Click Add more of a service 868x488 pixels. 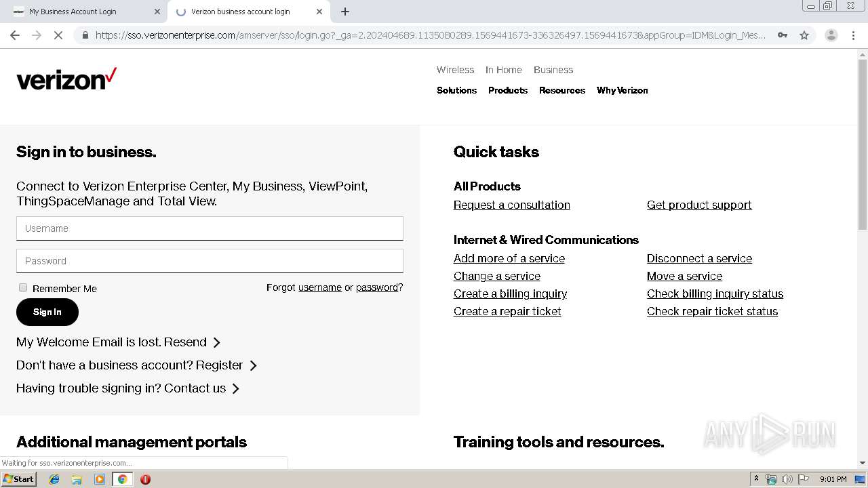pos(509,258)
